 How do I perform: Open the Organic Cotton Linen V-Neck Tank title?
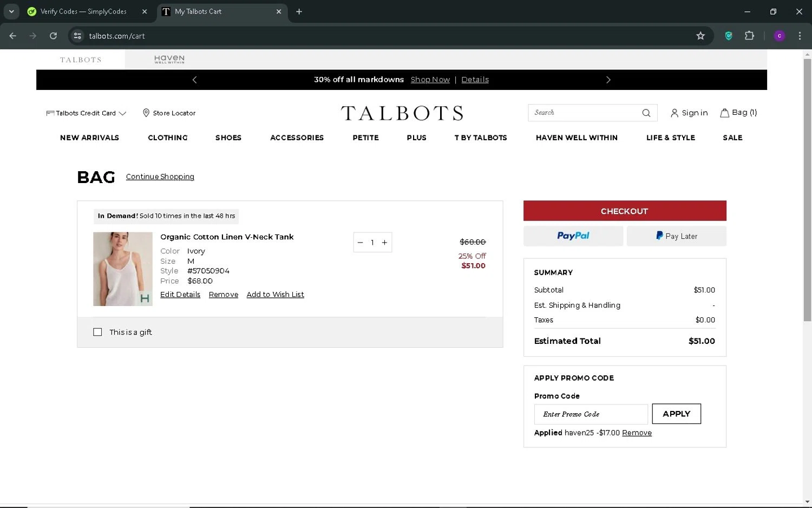[x=227, y=237]
